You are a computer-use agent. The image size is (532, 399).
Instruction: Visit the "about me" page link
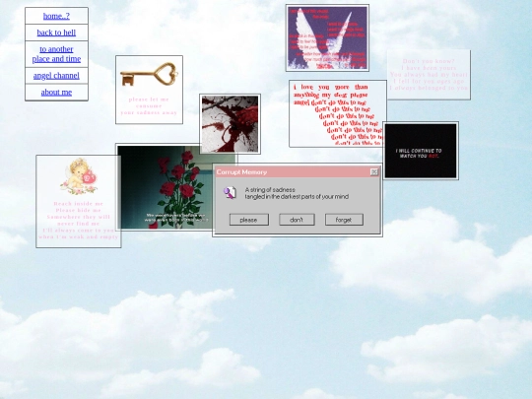pos(56,93)
